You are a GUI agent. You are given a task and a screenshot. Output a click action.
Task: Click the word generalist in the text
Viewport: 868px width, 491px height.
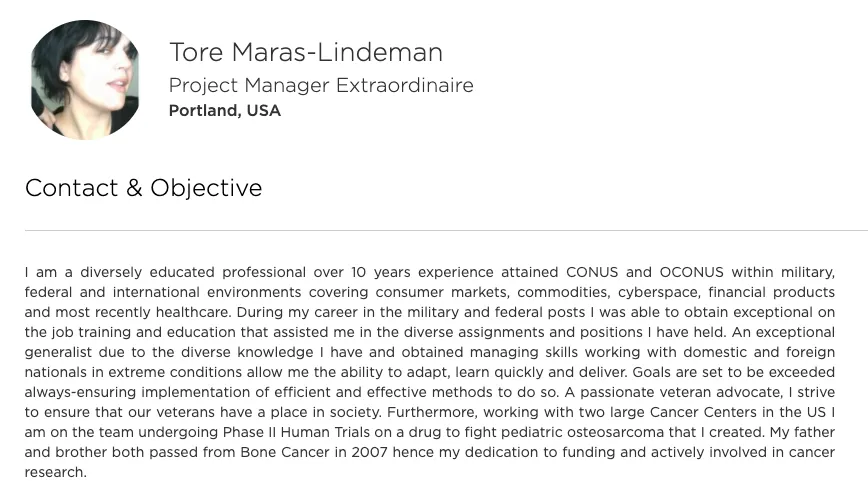click(58, 353)
